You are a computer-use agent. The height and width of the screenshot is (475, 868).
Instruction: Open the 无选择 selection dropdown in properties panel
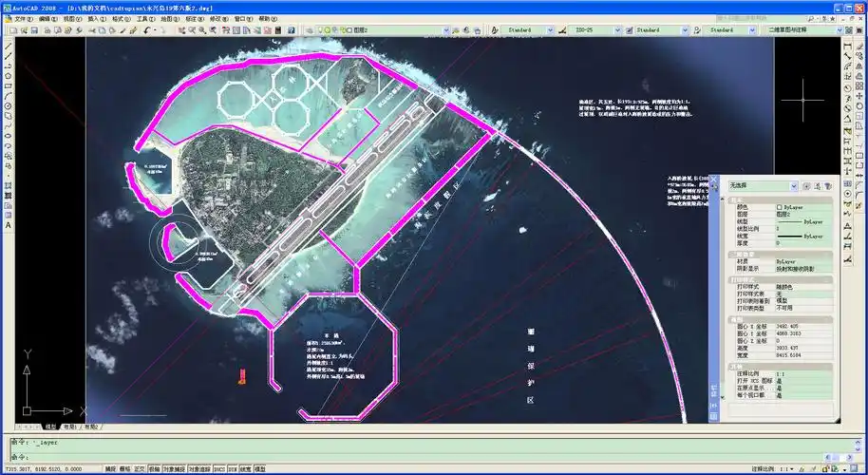[794, 186]
